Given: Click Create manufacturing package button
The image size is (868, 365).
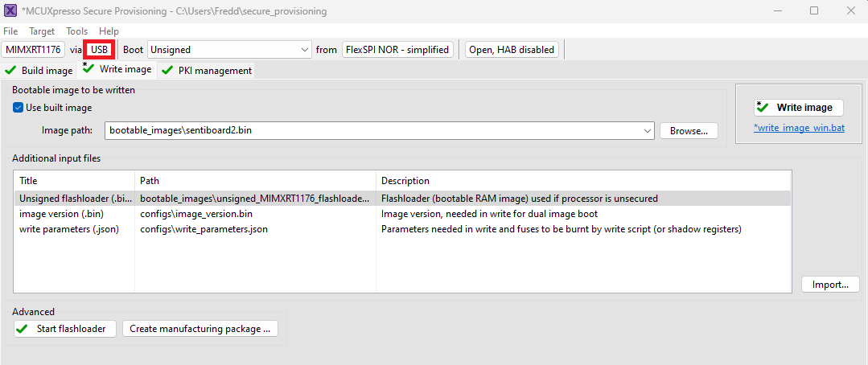Looking at the screenshot, I should click(200, 329).
